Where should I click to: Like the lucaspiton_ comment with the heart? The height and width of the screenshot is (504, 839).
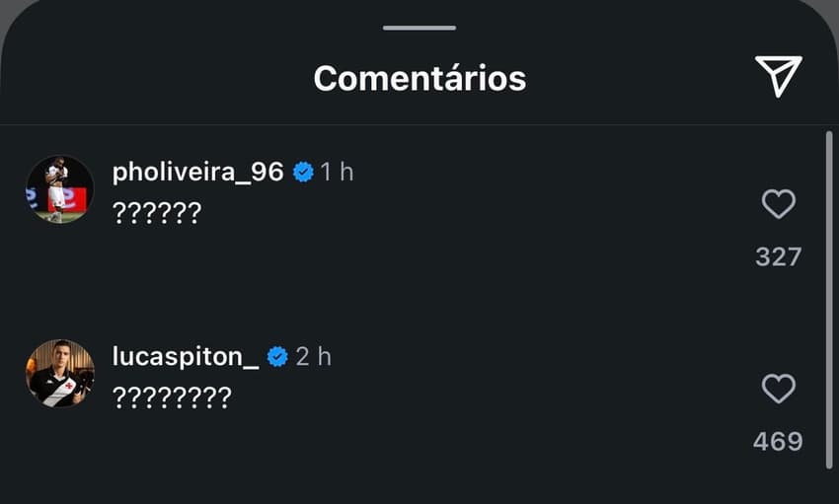[x=779, y=389]
